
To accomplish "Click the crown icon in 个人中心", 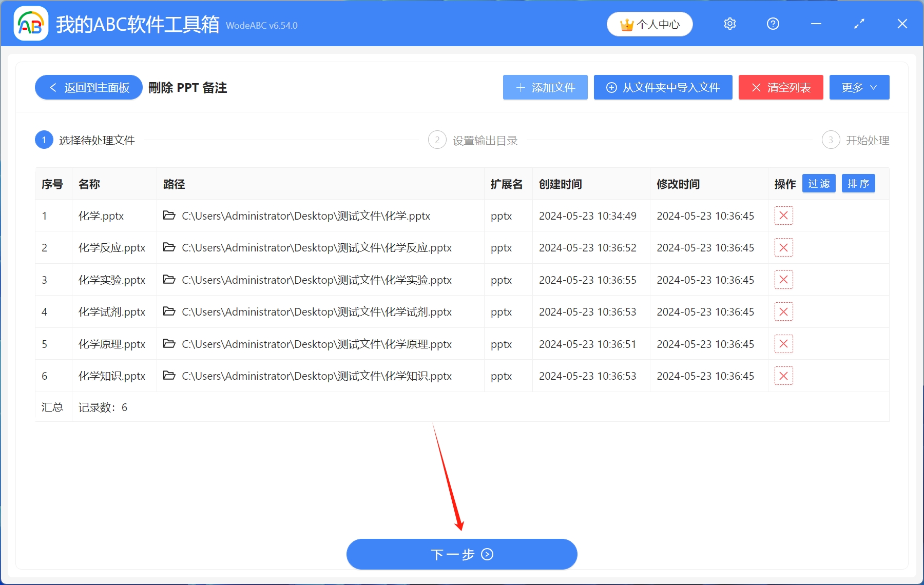I will tap(627, 24).
